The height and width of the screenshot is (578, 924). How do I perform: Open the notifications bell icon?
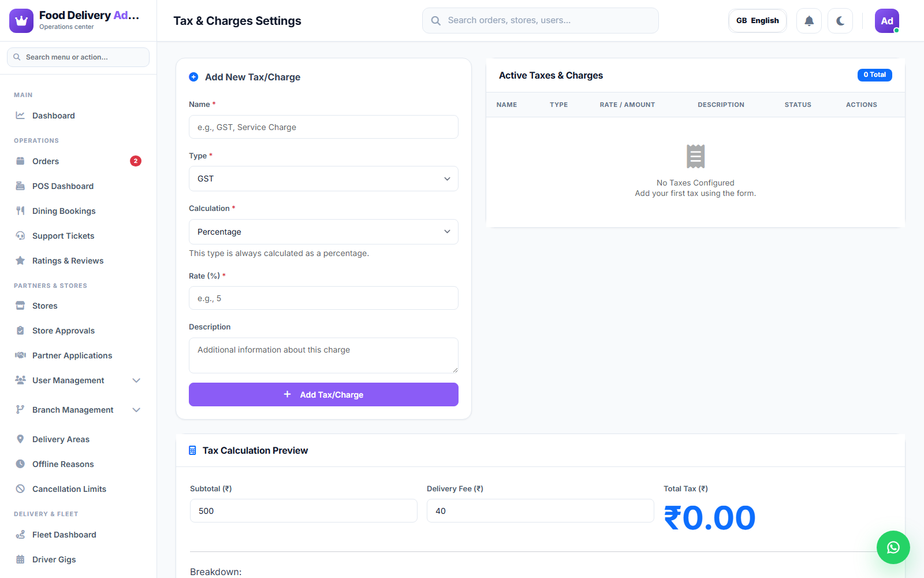pyautogui.click(x=809, y=21)
